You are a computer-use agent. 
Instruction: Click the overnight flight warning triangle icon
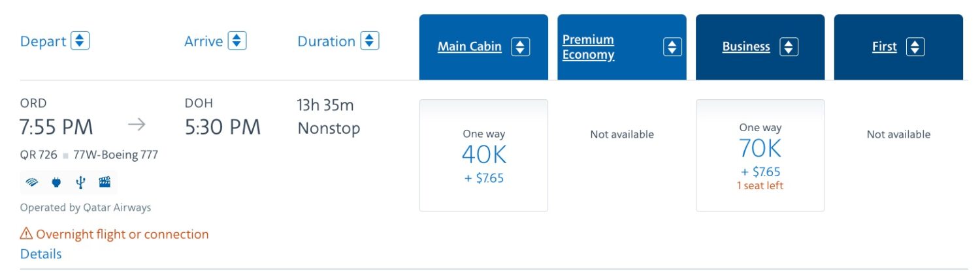pyautogui.click(x=26, y=234)
